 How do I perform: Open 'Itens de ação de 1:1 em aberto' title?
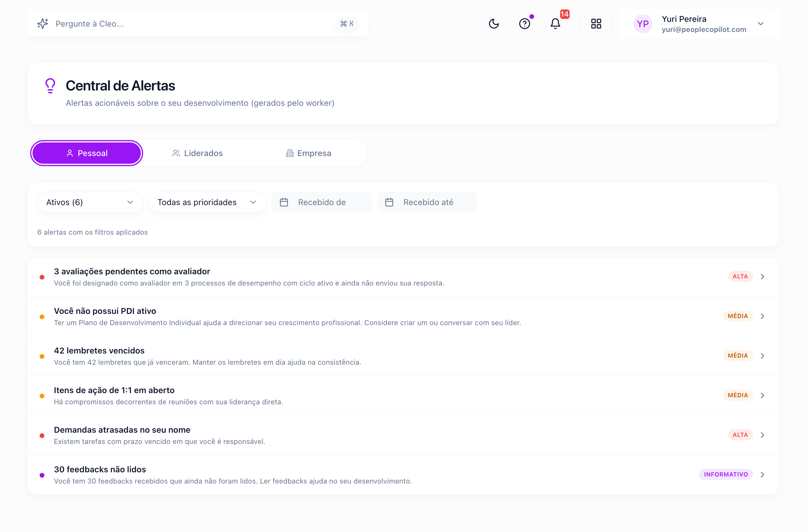[x=114, y=390]
